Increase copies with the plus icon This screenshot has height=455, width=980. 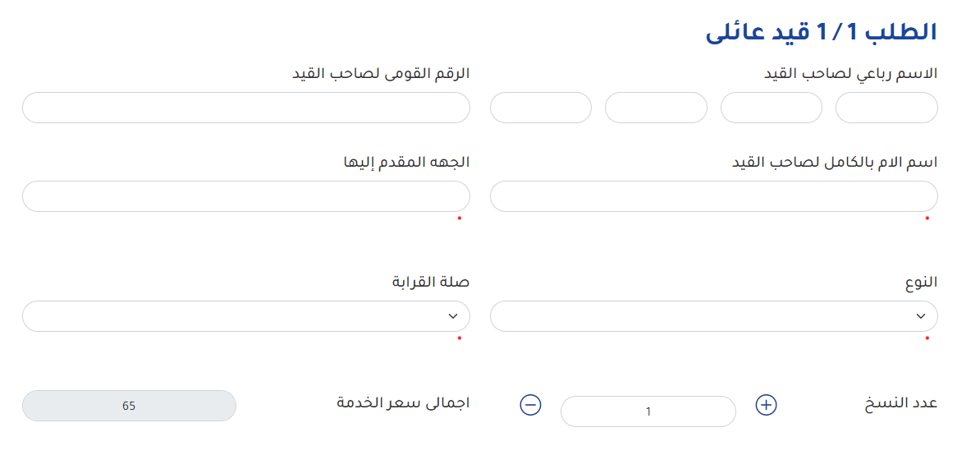coord(766,405)
